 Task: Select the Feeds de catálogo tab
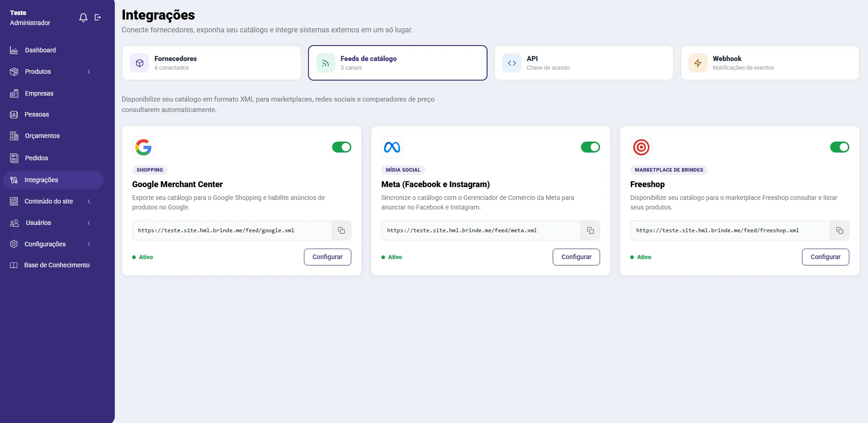coord(398,63)
